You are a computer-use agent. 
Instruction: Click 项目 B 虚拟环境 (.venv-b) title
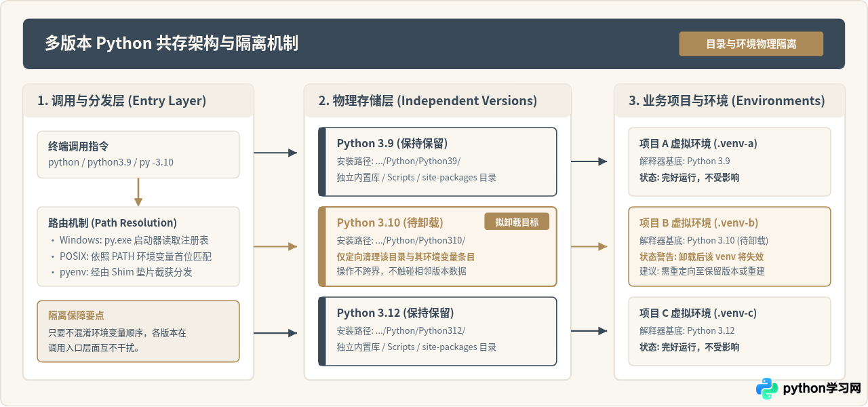click(x=698, y=222)
